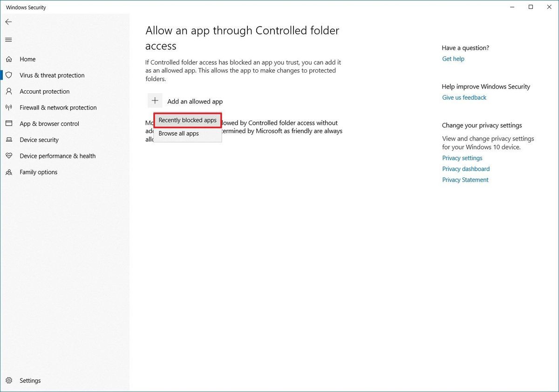
Task: Read the Privacy Statement
Action: coord(465,179)
